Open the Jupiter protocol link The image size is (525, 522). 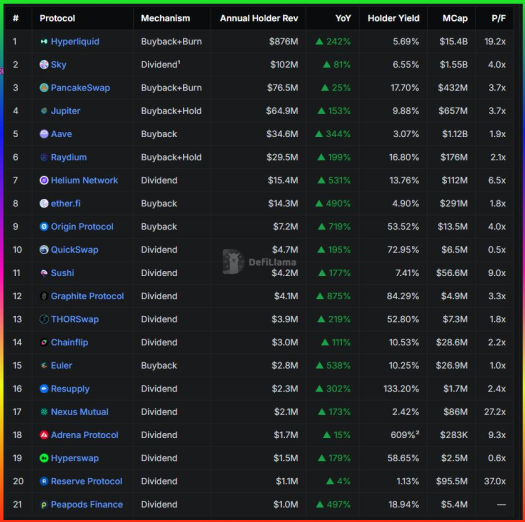pyautogui.click(x=65, y=111)
